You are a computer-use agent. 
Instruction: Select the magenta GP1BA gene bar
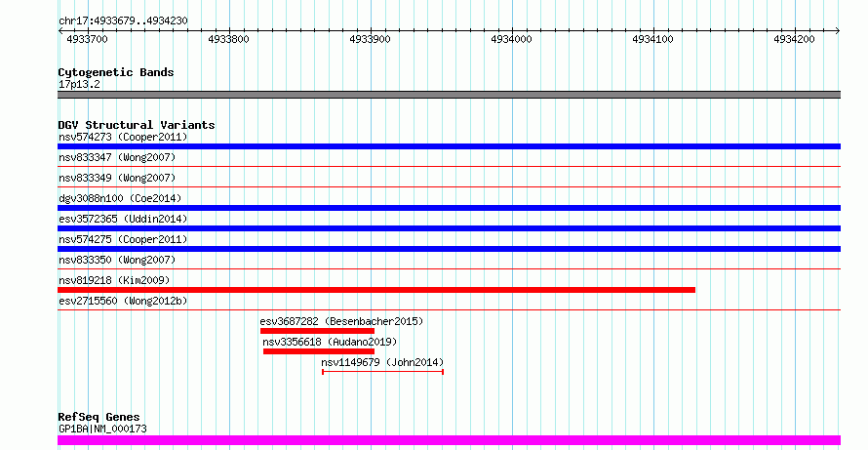coord(449,440)
